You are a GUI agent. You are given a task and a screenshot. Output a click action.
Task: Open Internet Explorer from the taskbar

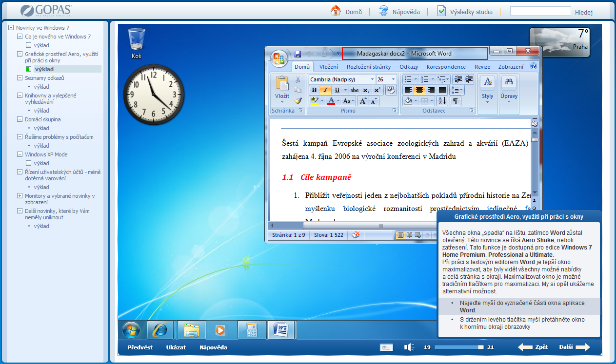(159, 330)
